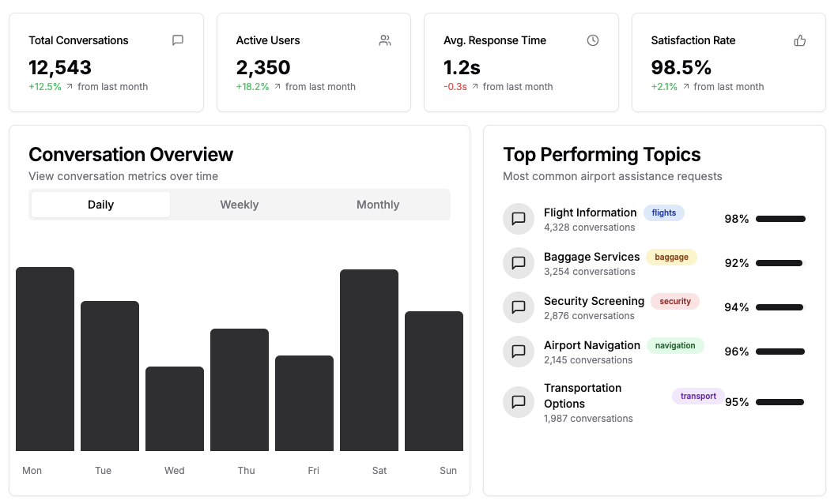Click the security label near Security Screening
Viewport: 838px width, 504px height.
point(675,301)
